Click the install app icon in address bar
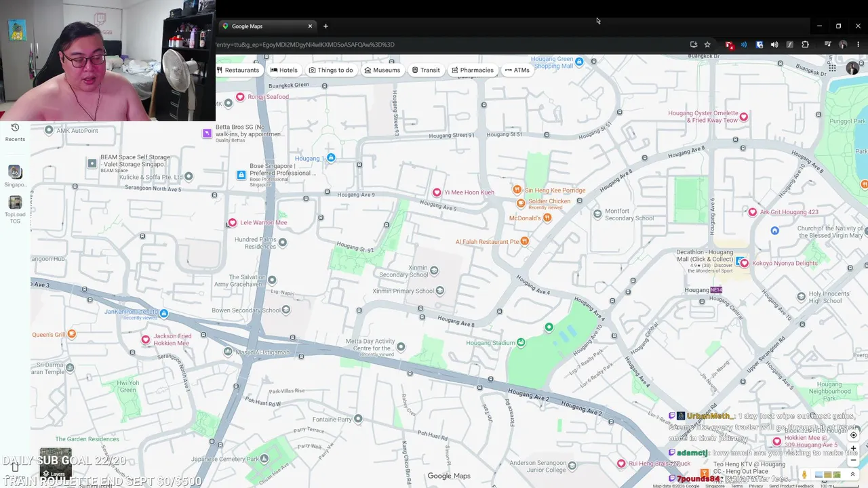The height and width of the screenshot is (488, 868). [693, 45]
